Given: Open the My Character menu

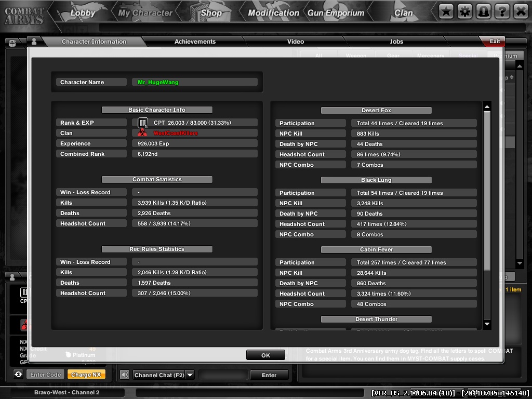Looking at the screenshot, I should [x=145, y=13].
